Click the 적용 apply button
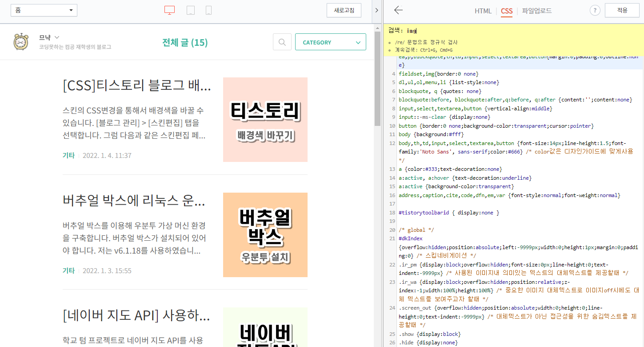This screenshot has height=347, width=644. pyautogui.click(x=622, y=10)
